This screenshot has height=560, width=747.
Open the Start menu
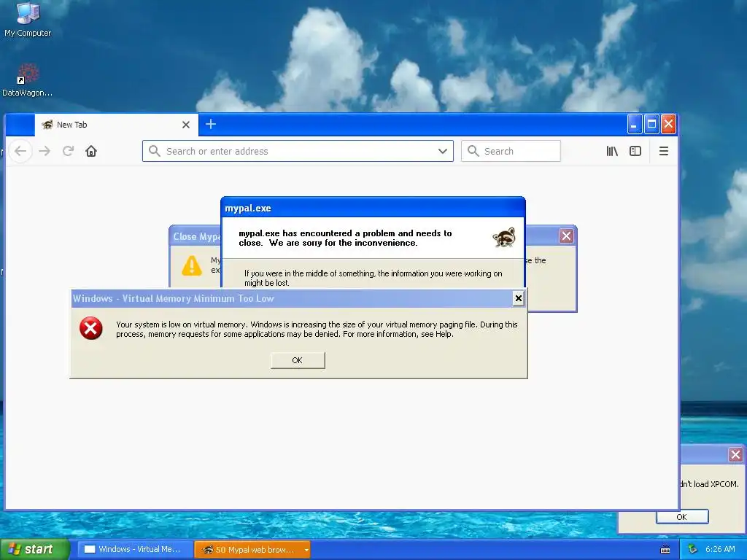click(34, 549)
